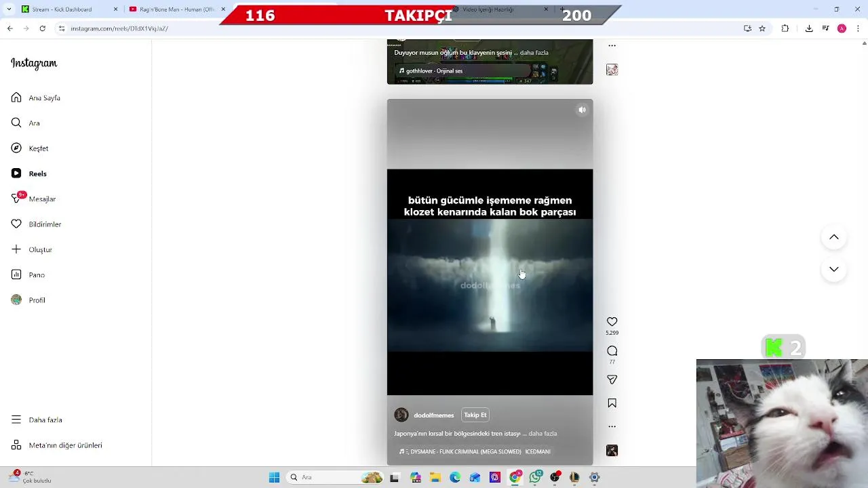Open Mesajlar with unread badge
Viewport: 868px width, 488px height.
[33, 199]
